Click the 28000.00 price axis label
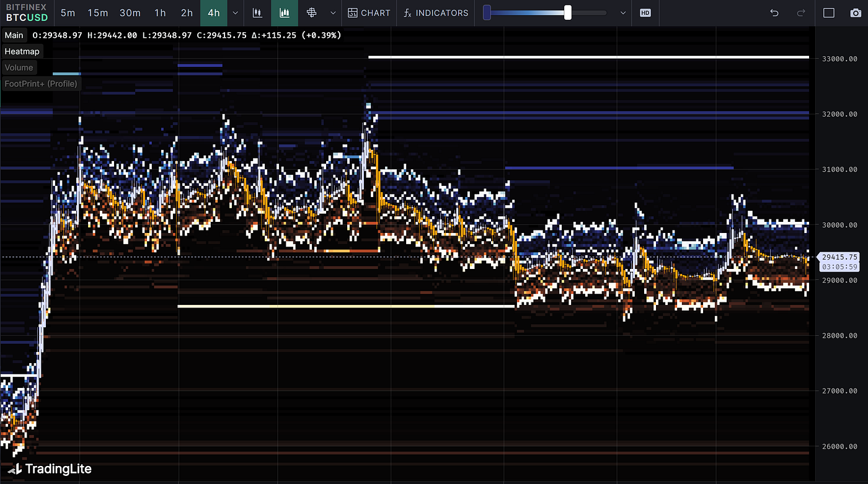This screenshot has width=868, height=484. (x=839, y=336)
